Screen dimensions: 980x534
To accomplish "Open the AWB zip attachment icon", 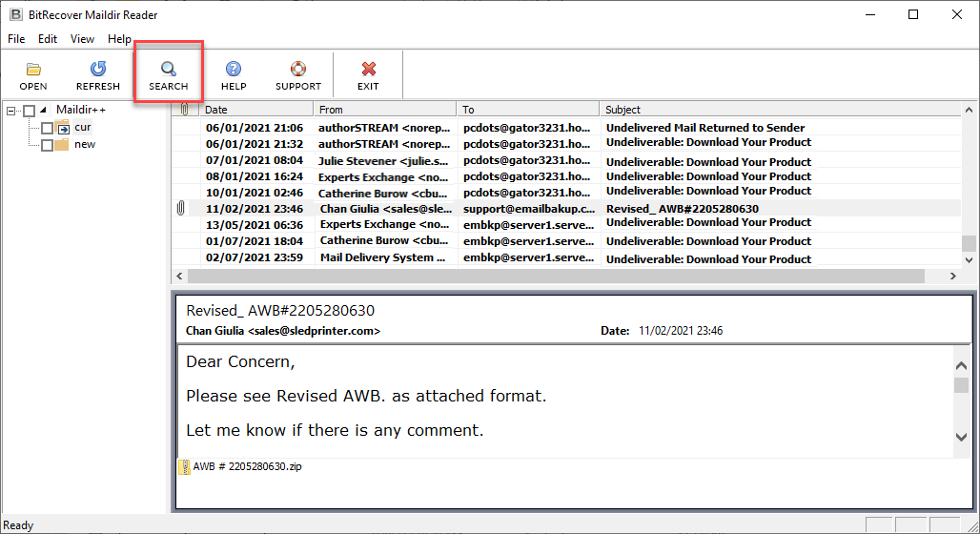I will click(x=184, y=466).
